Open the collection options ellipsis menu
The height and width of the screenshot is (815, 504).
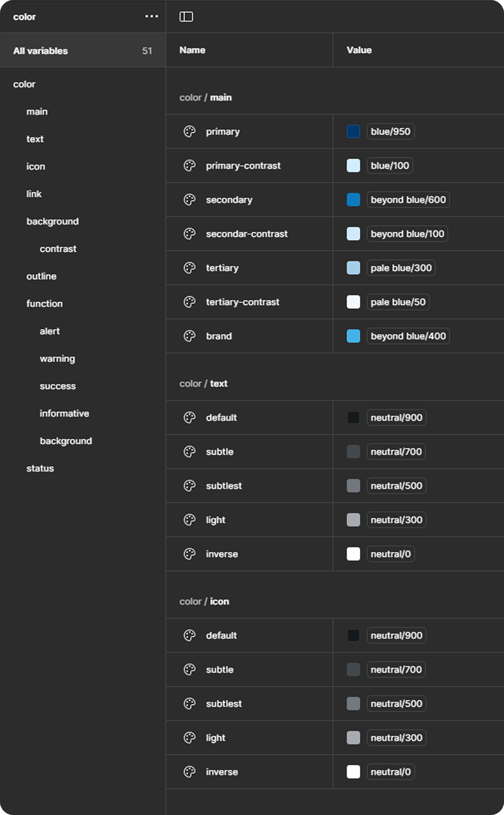click(x=152, y=16)
